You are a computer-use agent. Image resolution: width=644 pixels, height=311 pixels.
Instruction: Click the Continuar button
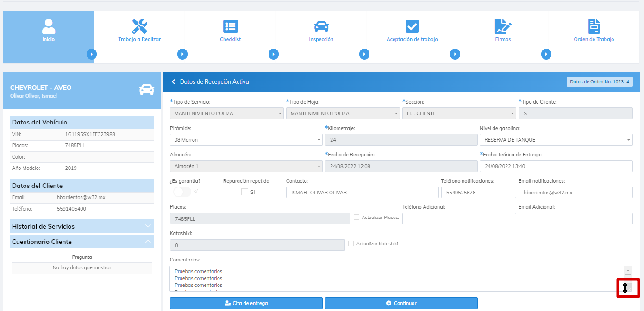point(401,303)
